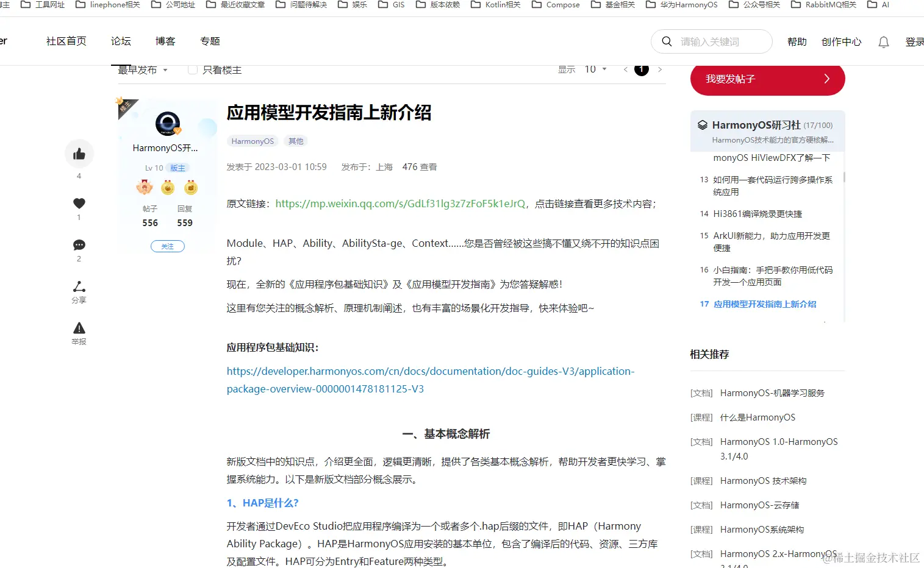Click the third medal badge icon

point(191,187)
